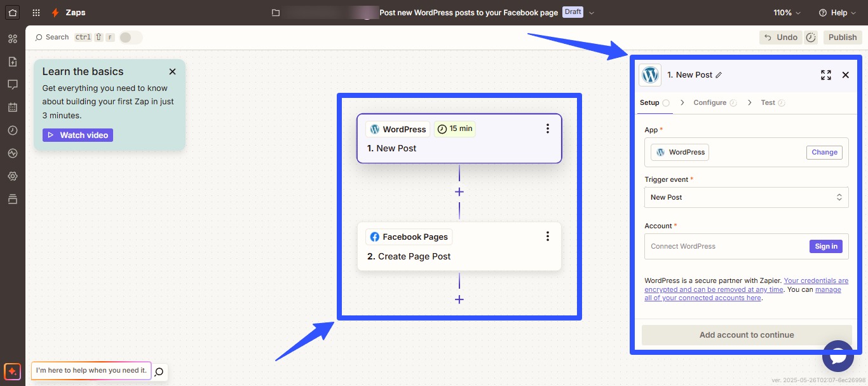The width and height of the screenshot is (868, 386).
Task: Open the Zap history clock icon in sidebar
Action: [x=13, y=130]
